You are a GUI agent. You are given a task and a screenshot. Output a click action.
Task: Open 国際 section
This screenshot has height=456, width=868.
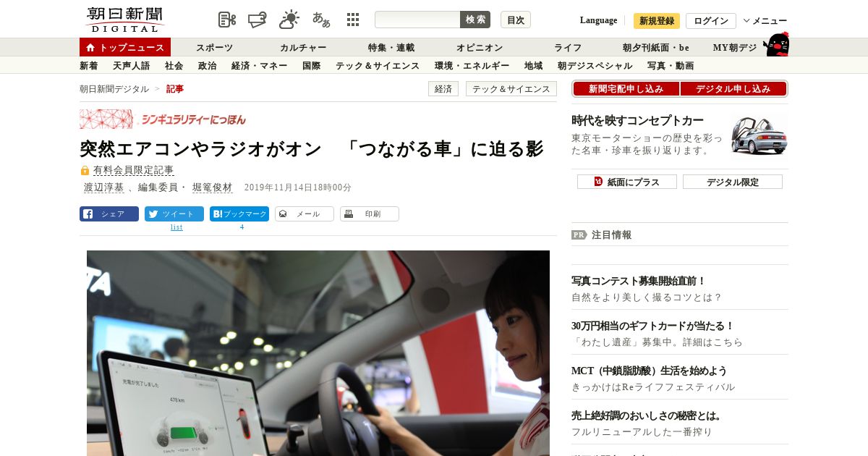pyautogui.click(x=311, y=66)
